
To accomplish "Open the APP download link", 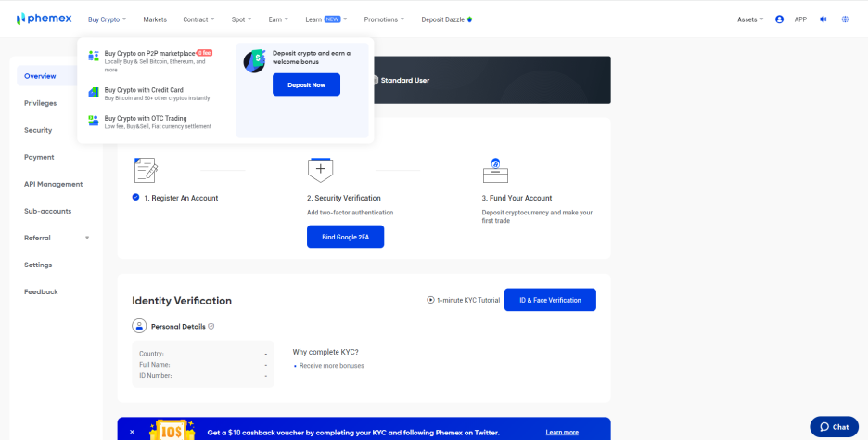I will pyautogui.click(x=800, y=19).
